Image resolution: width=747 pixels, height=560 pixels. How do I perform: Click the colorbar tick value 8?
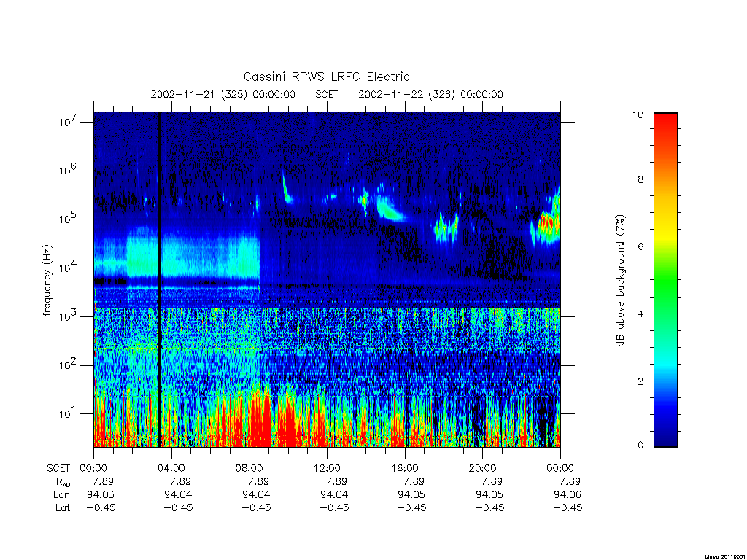[x=640, y=179]
